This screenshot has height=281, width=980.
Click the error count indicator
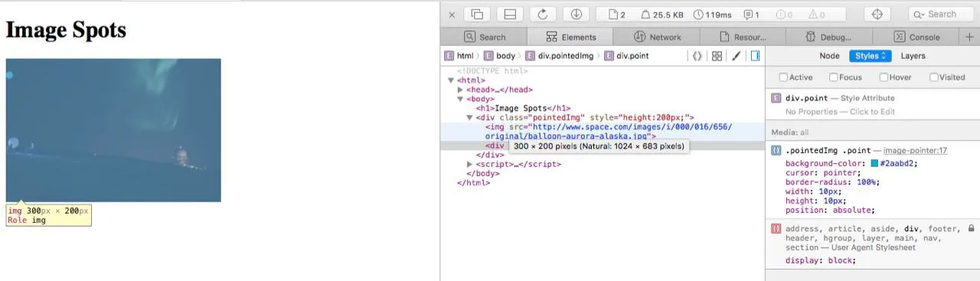783,15
